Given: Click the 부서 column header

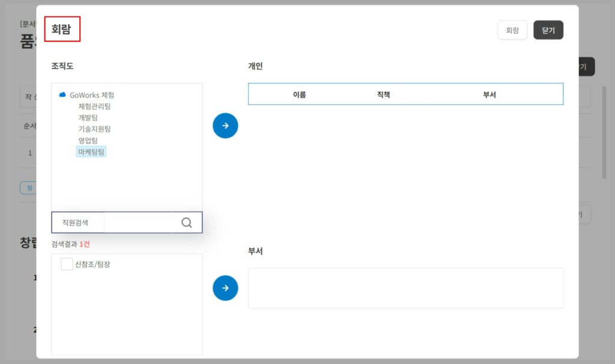Looking at the screenshot, I should 489,94.
